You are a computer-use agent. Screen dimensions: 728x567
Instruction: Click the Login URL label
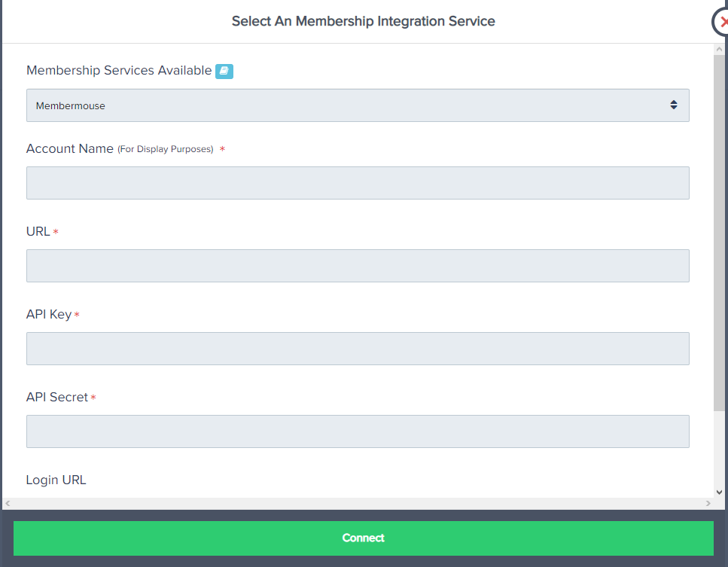pos(56,480)
